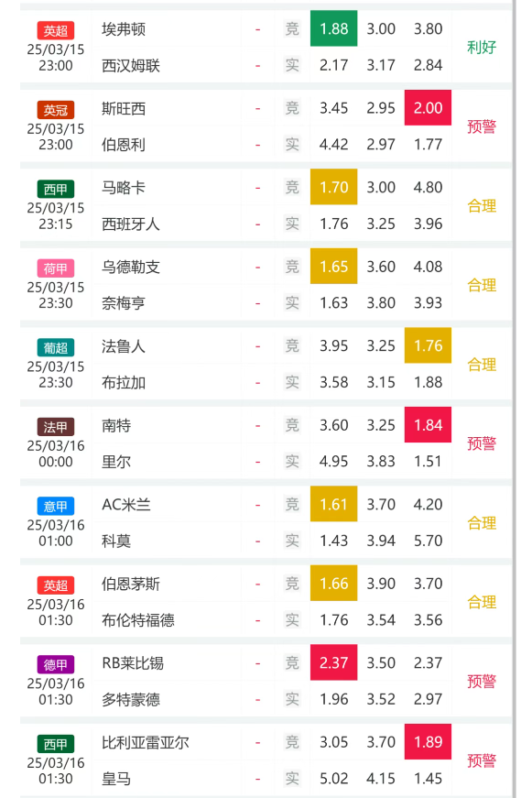Image resolution: width=532 pixels, height=798 pixels.
Task: Click the purple 德甲 league badge
Action: (x=56, y=664)
